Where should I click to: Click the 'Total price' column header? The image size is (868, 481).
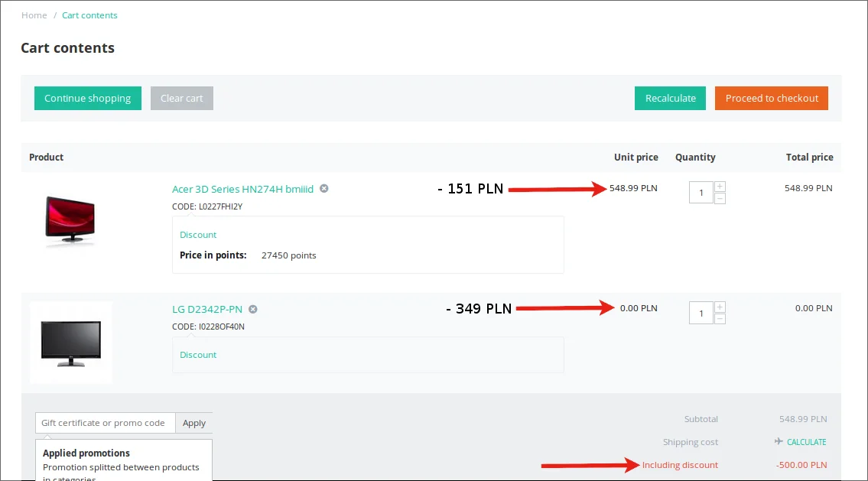click(x=809, y=158)
